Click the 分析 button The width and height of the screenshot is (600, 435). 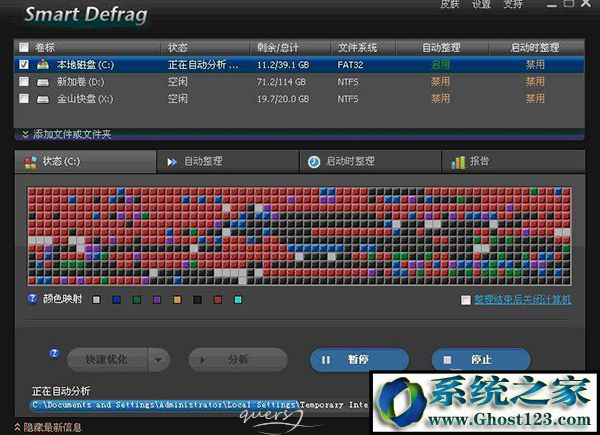click(x=238, y=360)
